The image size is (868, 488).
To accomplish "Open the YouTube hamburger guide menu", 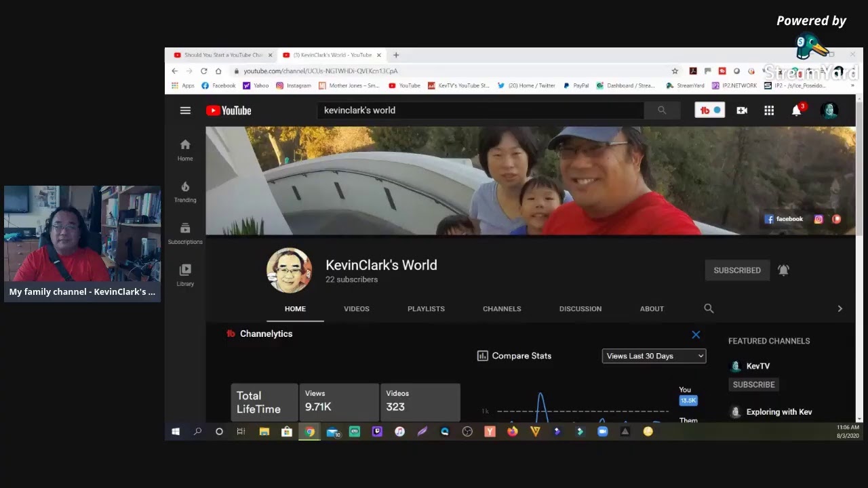I will (x=185, y=110).
